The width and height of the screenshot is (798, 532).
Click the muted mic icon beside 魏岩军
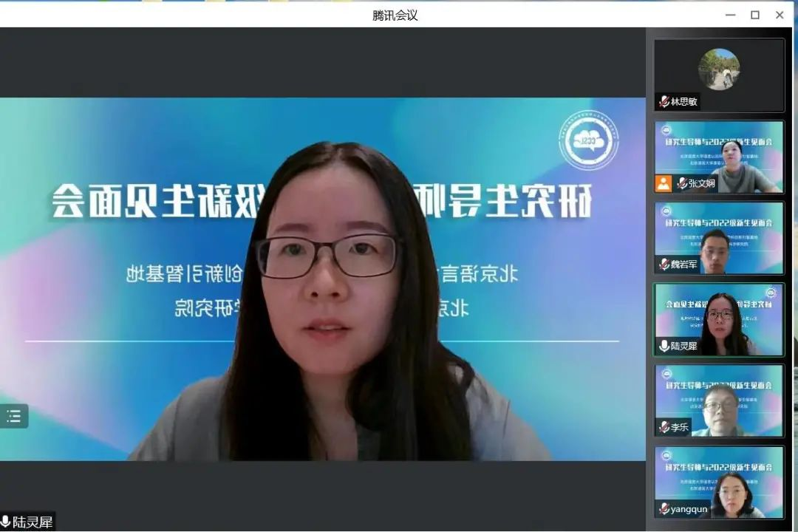[x=664, y=265]
